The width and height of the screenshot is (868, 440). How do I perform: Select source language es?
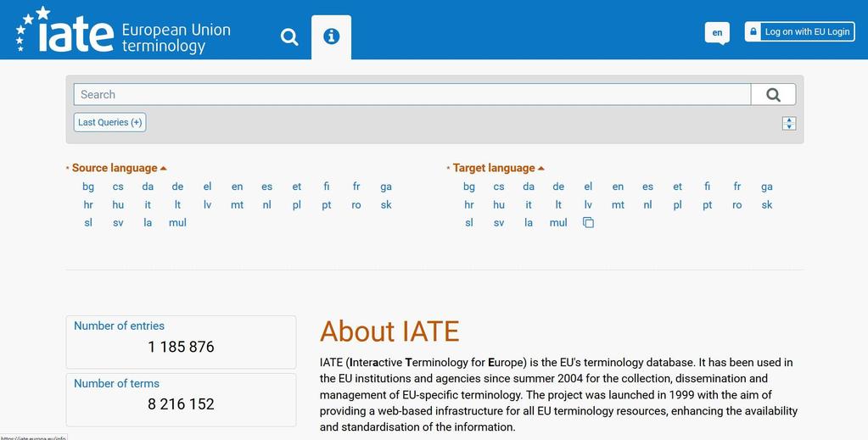pos(266,187)
